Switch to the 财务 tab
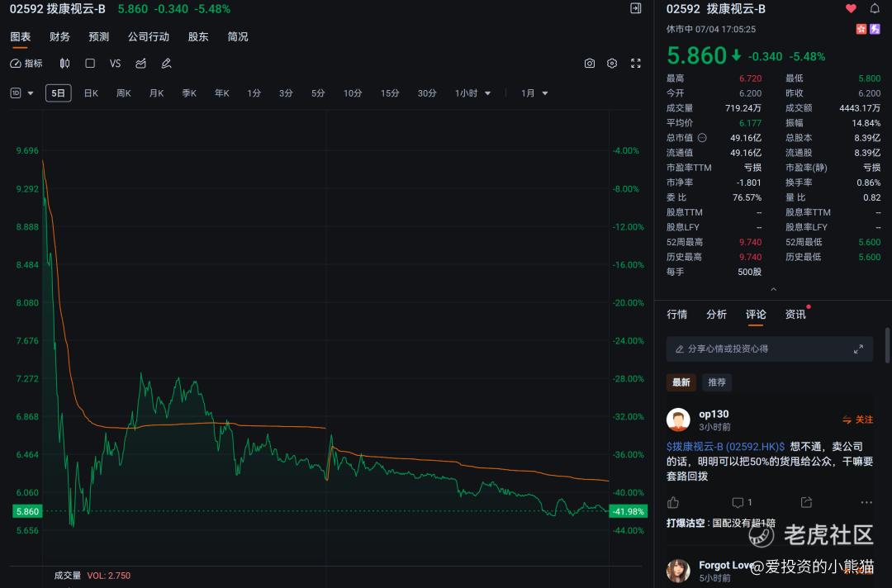The image size is (892, 588). (59, 37)
